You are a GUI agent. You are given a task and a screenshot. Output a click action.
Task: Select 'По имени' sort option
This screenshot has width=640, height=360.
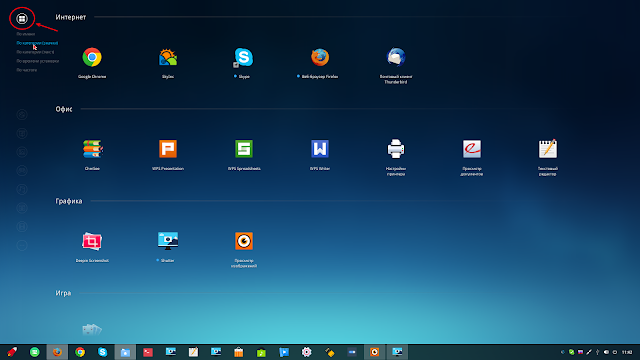pos(26,34)
